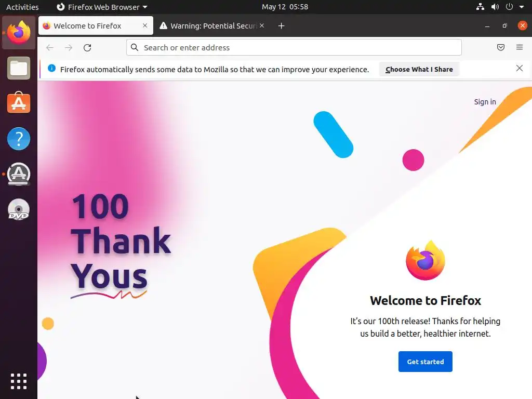Open the network status icon in top bar
532x399 pixels.
(x=480, y=7)
